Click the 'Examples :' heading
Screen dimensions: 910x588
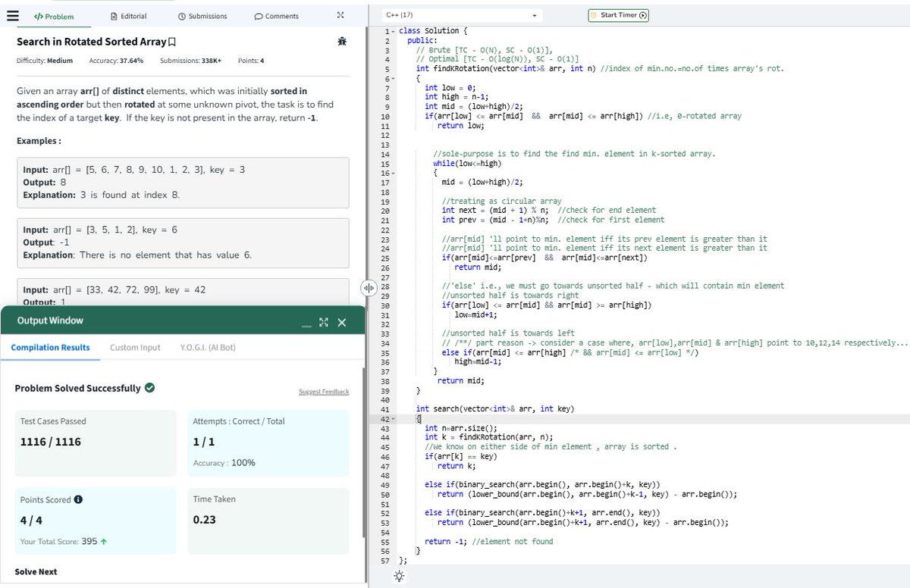pos(39,142)
